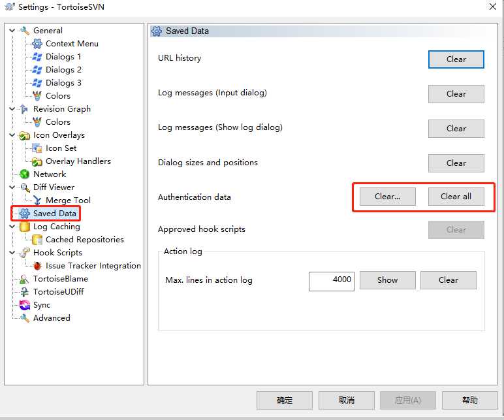Select Issue Tracker Integration in the tree
Viewport: 504px width, 420px height.
tap(93, 266)
